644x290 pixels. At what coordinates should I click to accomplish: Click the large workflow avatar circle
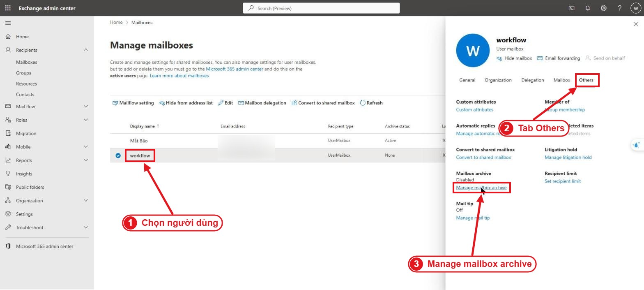[x=473, y=51]
